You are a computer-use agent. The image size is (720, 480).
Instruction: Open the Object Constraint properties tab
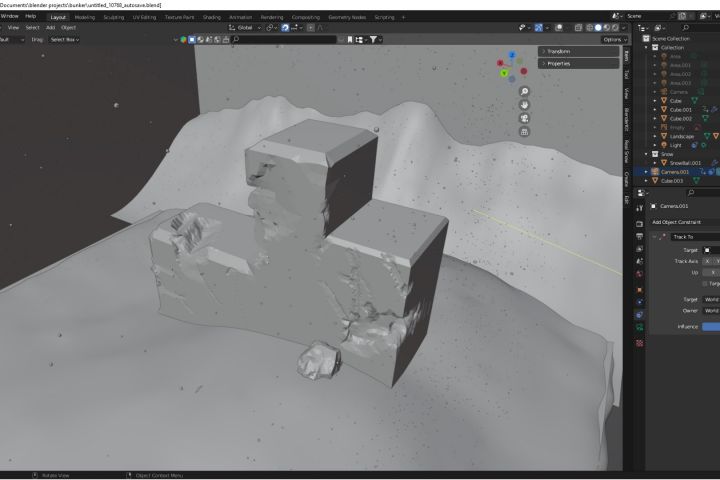(x=640, y=315)
